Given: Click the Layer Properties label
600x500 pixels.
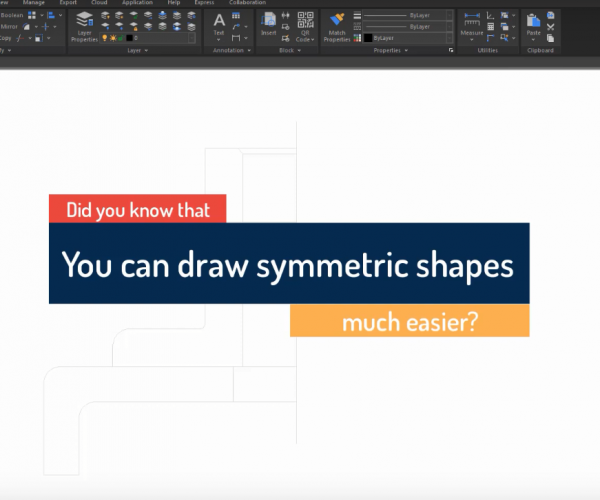Looking at the screenshot, I should [85, 36].
